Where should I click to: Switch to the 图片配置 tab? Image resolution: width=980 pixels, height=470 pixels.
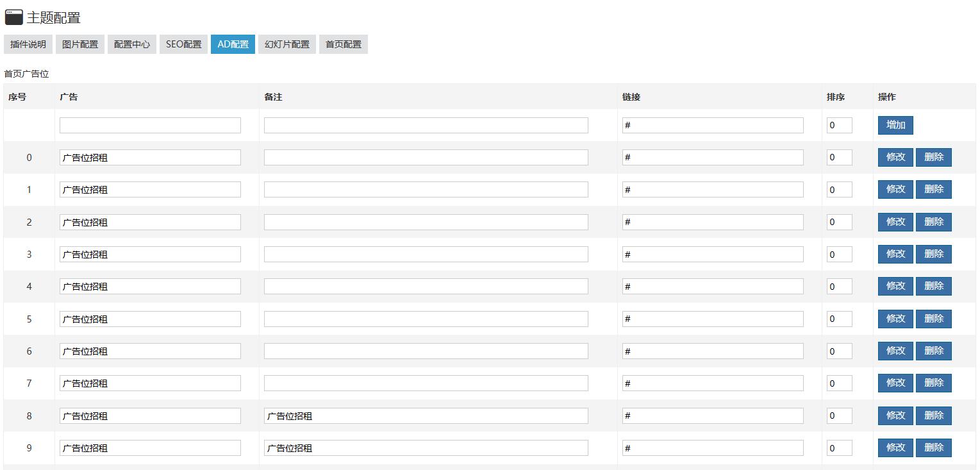(80, 44)
